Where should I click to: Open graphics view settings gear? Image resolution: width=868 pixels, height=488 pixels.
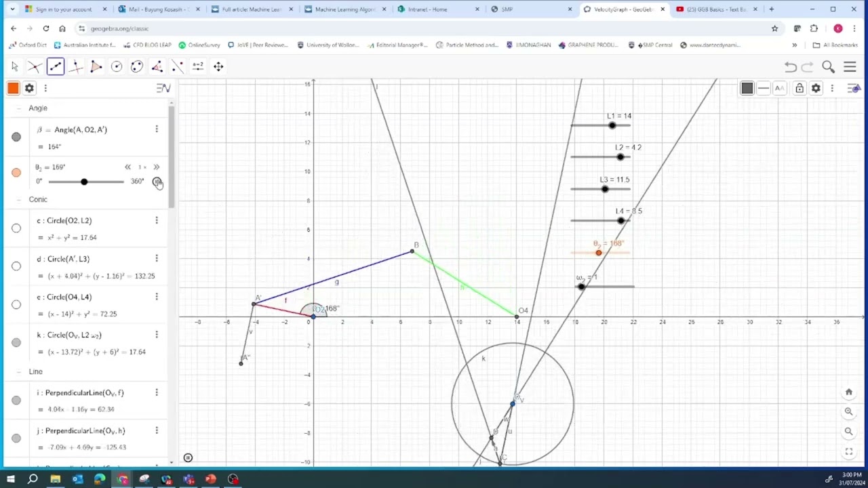816,88
